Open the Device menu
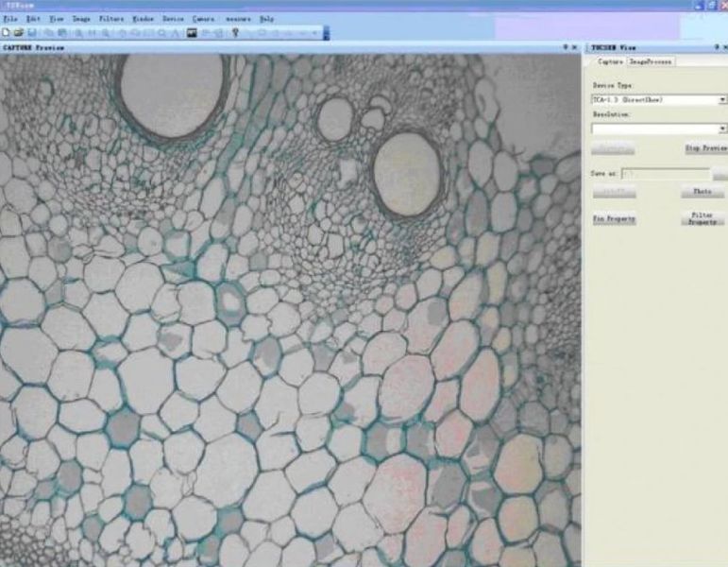The height and width of the screenshot is (567, 728). [x=173, y=19]
